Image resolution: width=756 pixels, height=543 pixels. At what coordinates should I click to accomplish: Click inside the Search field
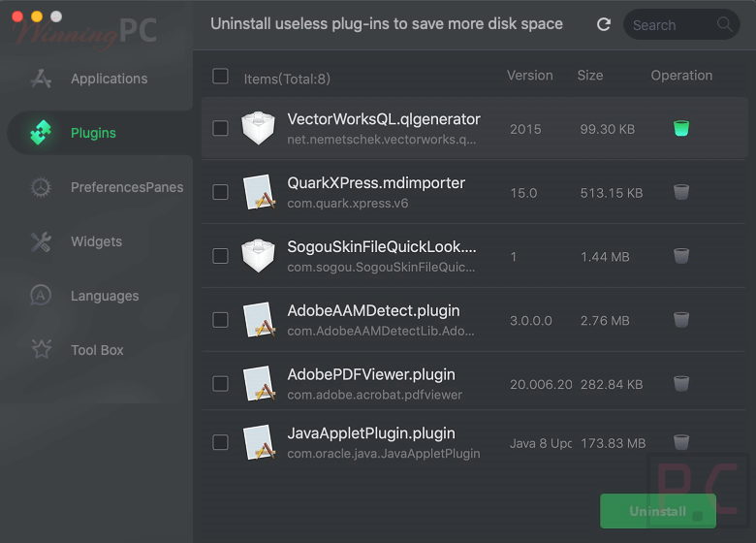[681, 24]
